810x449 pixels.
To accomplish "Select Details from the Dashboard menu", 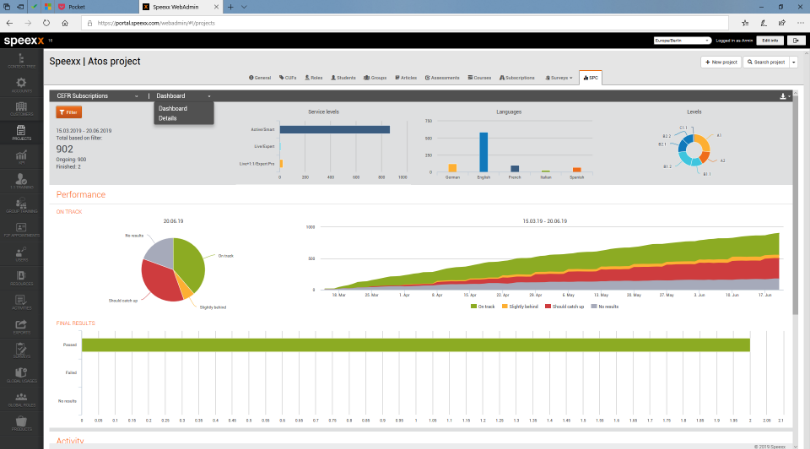I will pyautogui.click(x=167, y=118).
